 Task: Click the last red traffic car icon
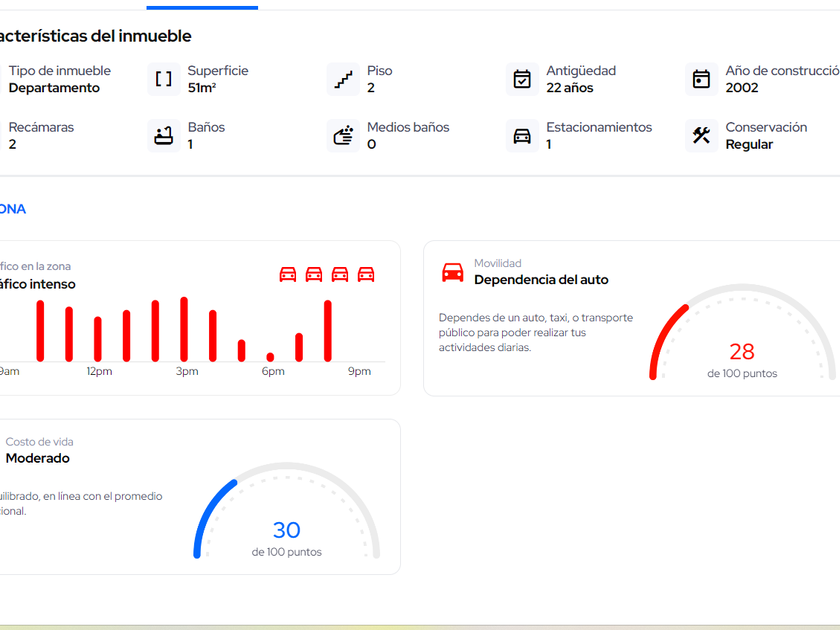pyautogui.click(x=366, y=275)
